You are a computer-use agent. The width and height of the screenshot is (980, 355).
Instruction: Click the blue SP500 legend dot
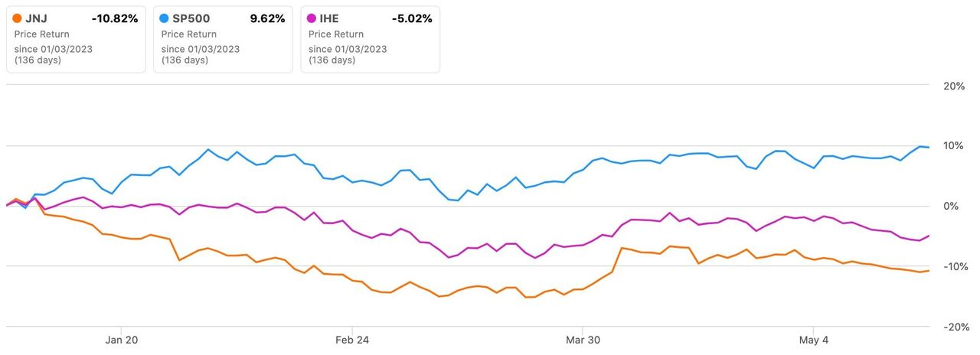[x=165, y=18]
